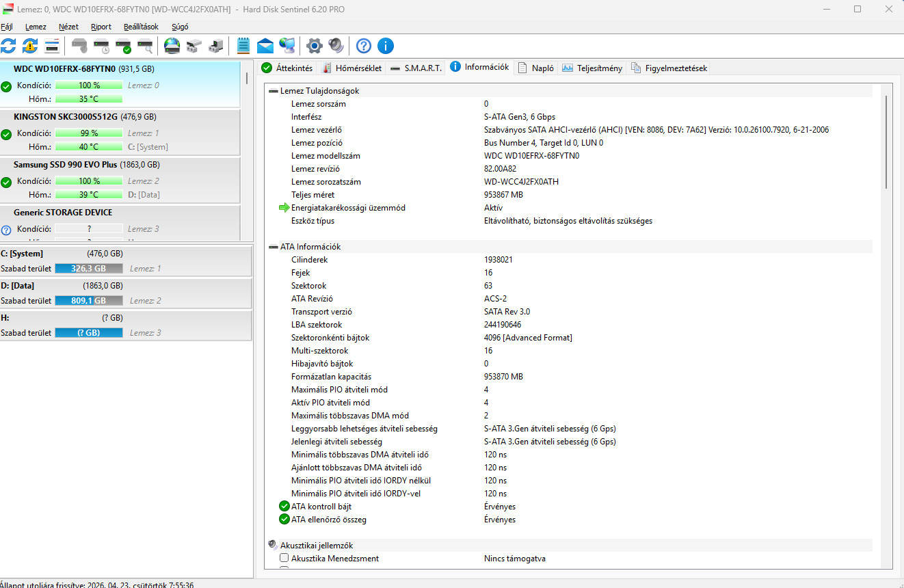Open the Beállítások menu
Screen dimensions: 904x588
(141, 27)
